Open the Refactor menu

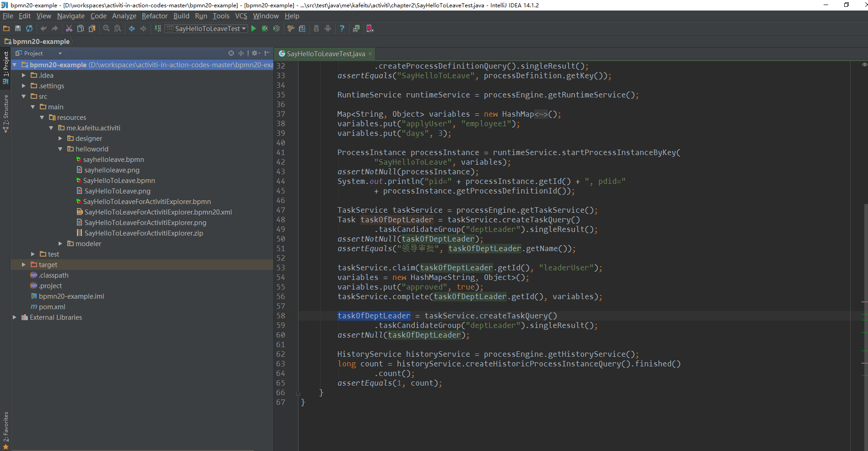coord(155,16)
